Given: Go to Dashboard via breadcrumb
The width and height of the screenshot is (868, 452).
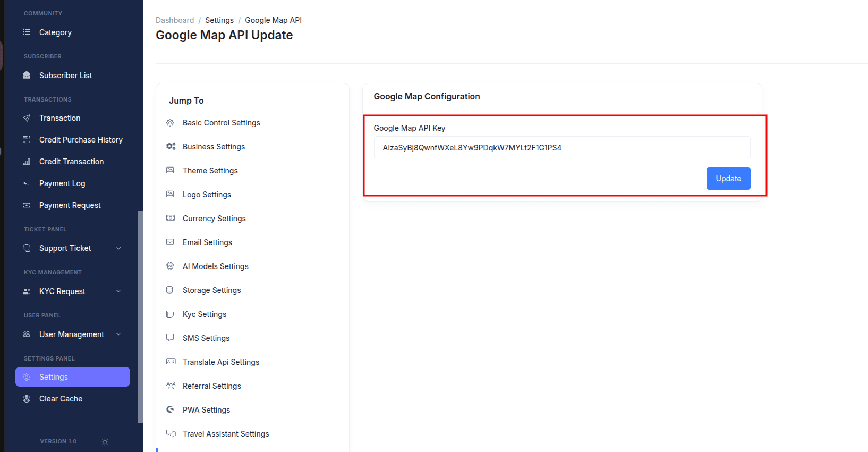Looking at the screenshot, I should click(175, 20).
